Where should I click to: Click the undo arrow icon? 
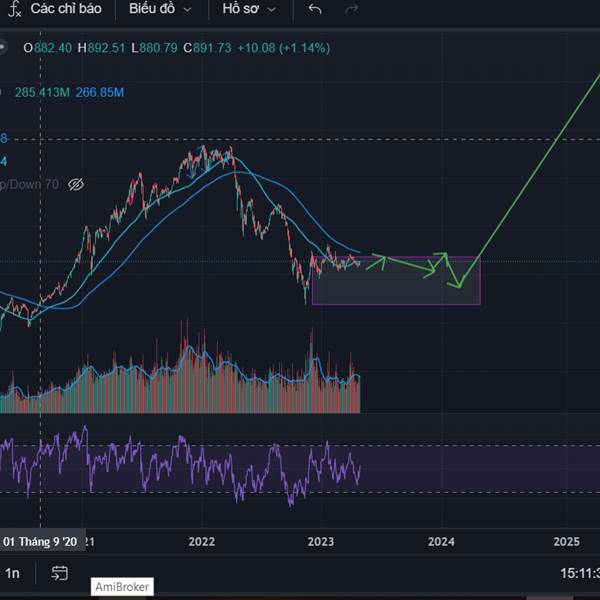click(x=315, y=9)
